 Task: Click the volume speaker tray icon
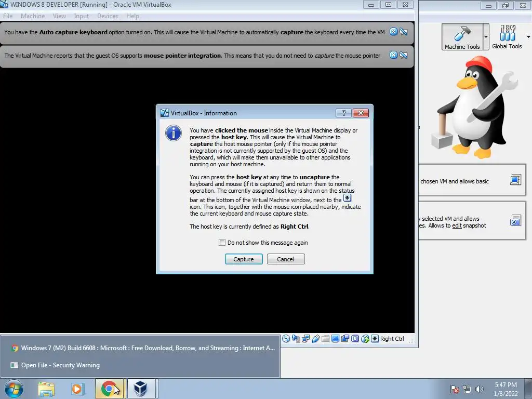tap(479, 389)
